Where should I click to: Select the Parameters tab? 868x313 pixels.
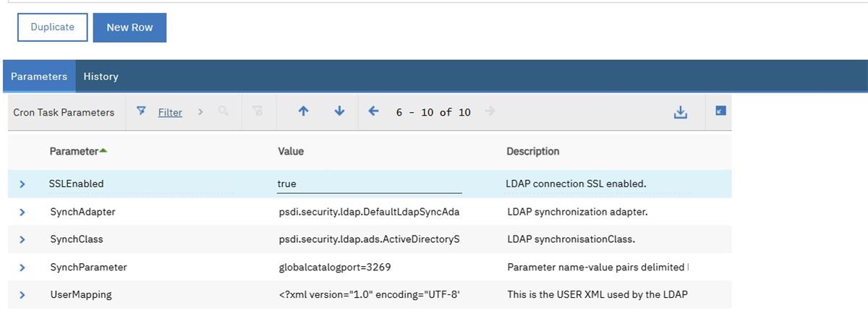point(39,77)
